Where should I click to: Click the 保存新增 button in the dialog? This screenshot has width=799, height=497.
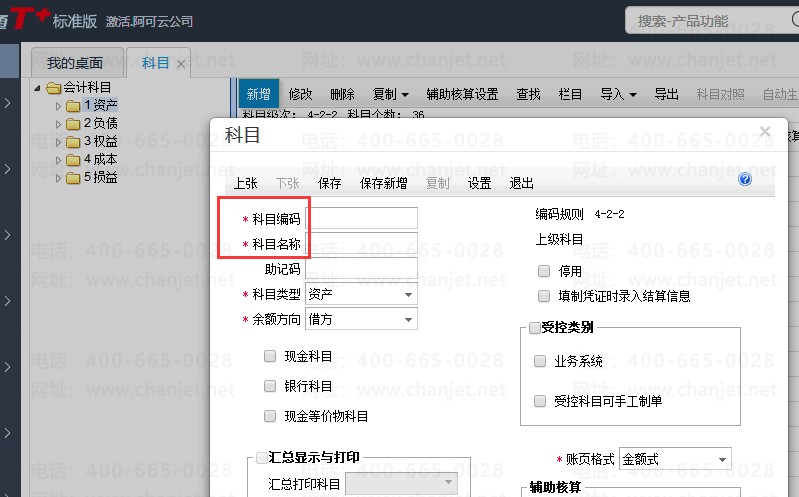383,183
